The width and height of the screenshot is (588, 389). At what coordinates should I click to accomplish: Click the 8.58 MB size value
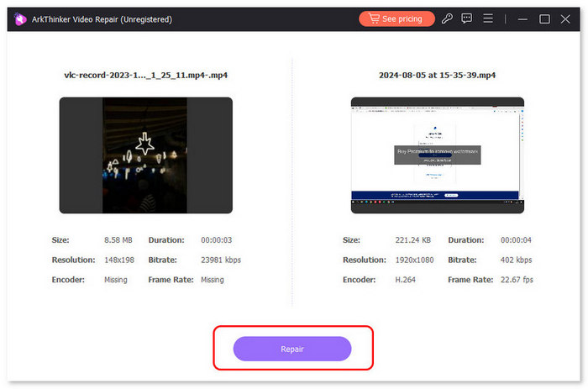click(x=118, y=239)
